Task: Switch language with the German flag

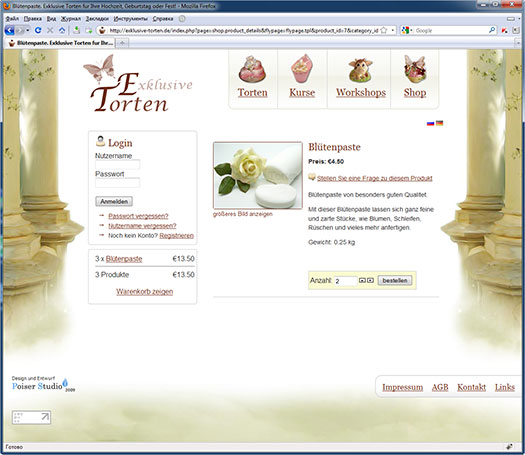Action: pyautogui.click(x=440, y=123)
